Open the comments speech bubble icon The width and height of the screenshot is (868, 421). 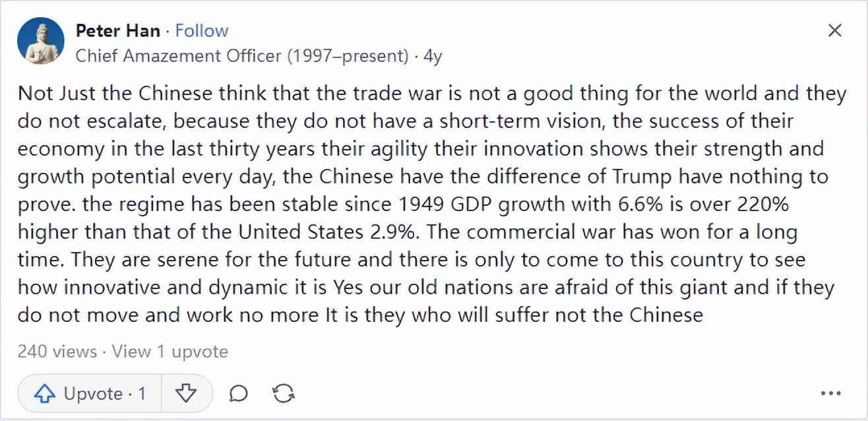click(239, 394)
